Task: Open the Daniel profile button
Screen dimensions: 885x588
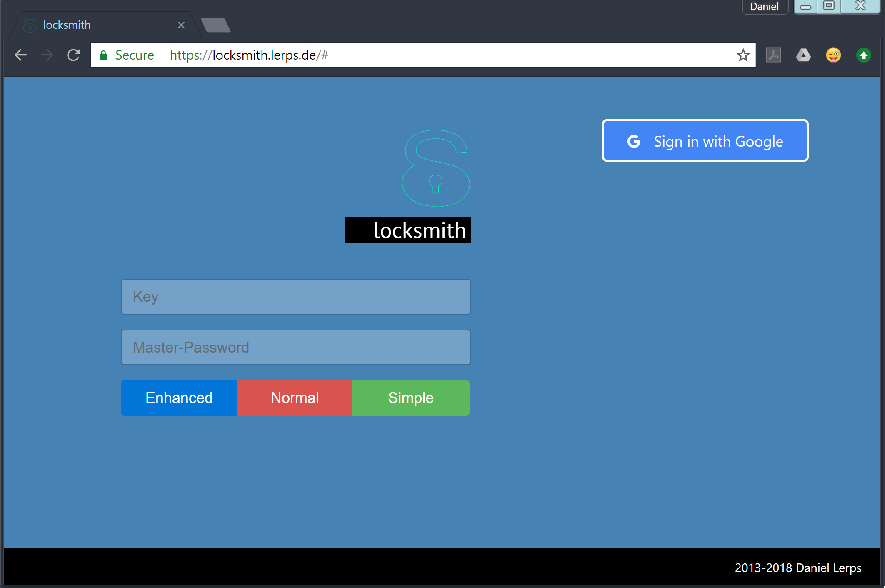Action: (764, 7)
